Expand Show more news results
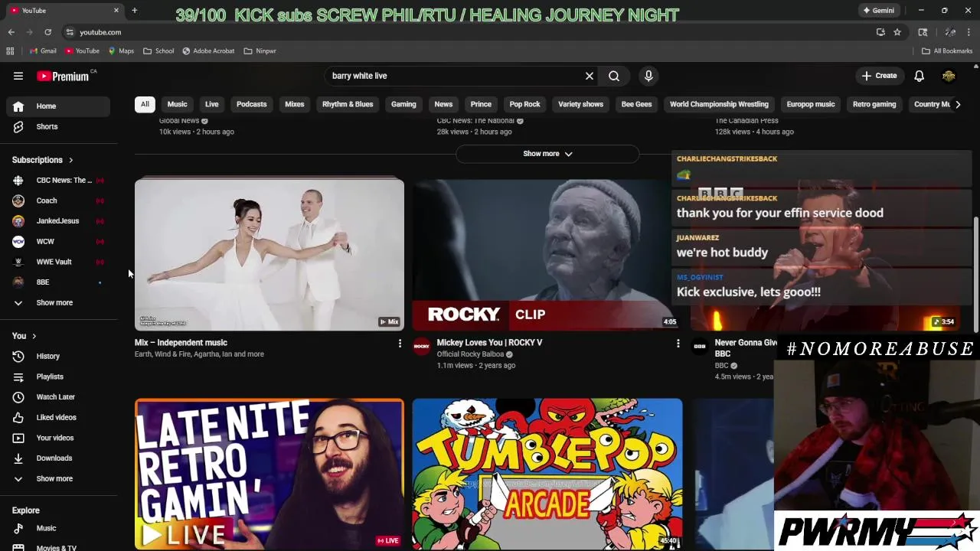The width and height of the screenshot is (980, 551). pos(547,154)
